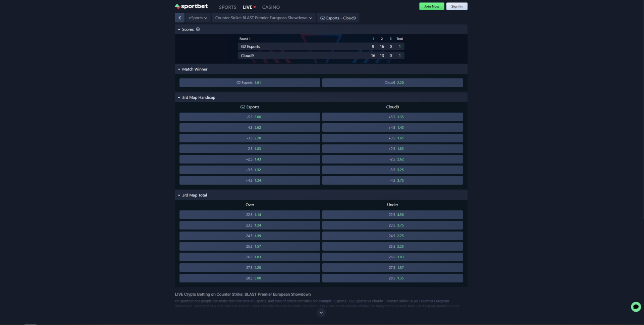Click the Join Now button
This screenshot has height=325, width=644.
tap(432, 6)
